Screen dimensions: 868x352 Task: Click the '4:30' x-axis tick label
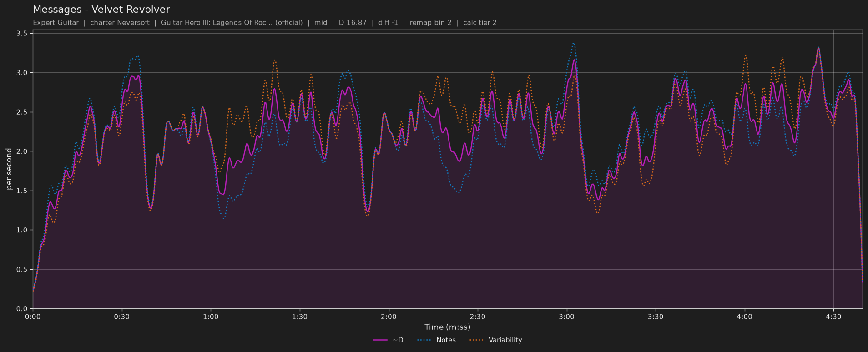833,317
